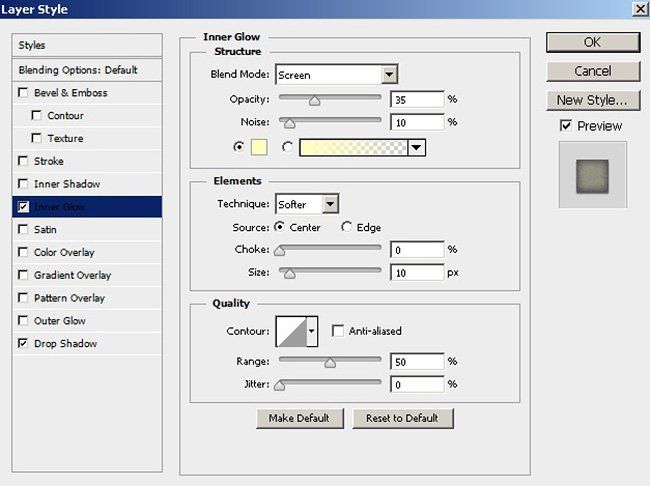Image resolution: width=650 pixels, height=486 pixels.
Task: Tick the Pattern Overlay checkbox
Action: click(23, 298)
